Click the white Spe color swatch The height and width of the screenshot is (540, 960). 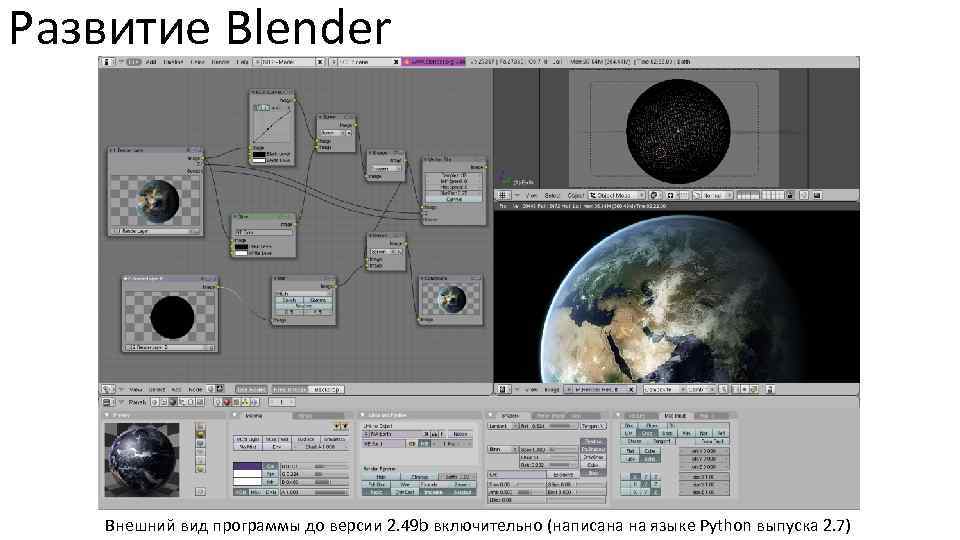click(247, 474)
